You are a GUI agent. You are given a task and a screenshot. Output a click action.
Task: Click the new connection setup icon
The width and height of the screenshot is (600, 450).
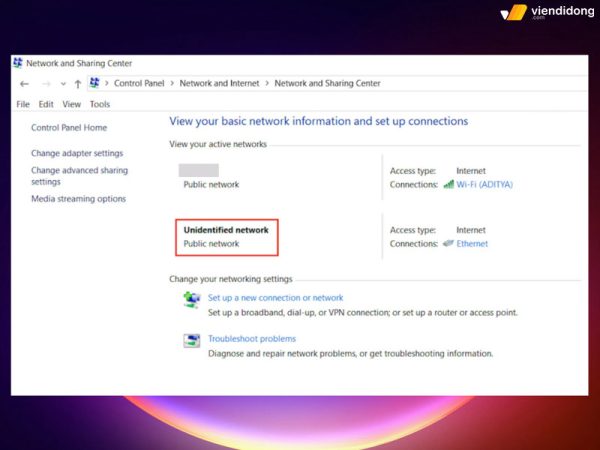pyautogui.click(x=191, y=300)
